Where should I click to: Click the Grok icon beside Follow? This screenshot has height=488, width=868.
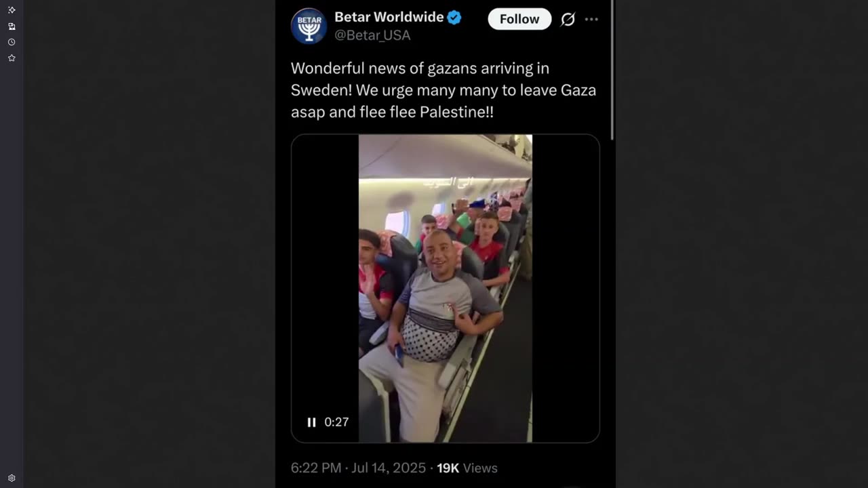(x=568, y=20)
